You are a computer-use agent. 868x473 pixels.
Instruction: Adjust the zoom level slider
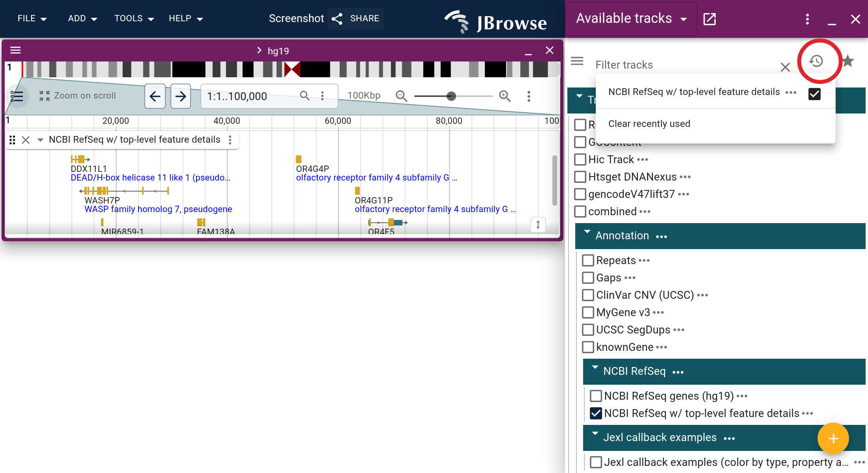tap(451, 96)
